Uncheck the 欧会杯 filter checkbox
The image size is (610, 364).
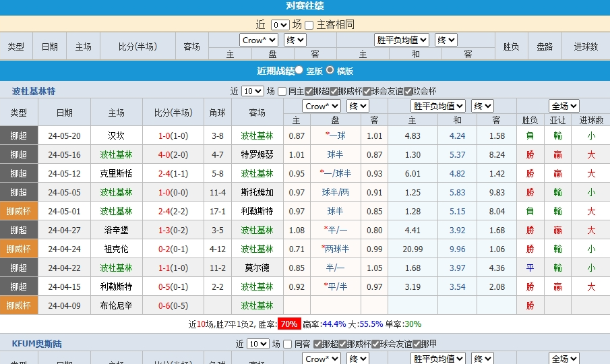[408, 91]
